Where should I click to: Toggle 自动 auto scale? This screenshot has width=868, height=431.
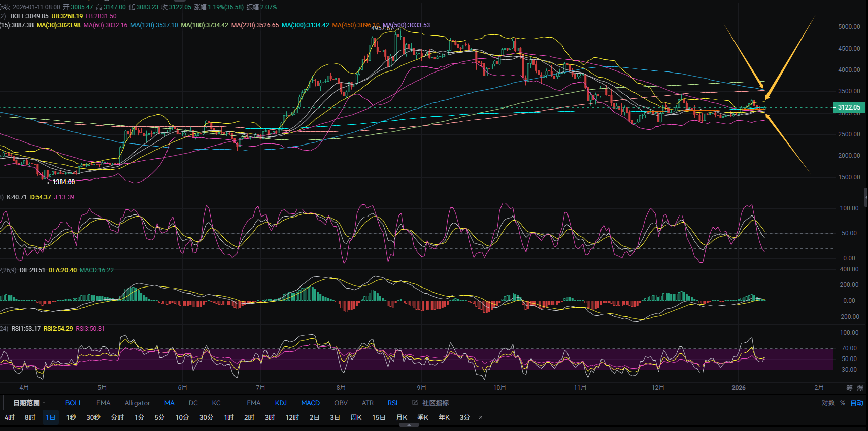[x=857, y=403]
